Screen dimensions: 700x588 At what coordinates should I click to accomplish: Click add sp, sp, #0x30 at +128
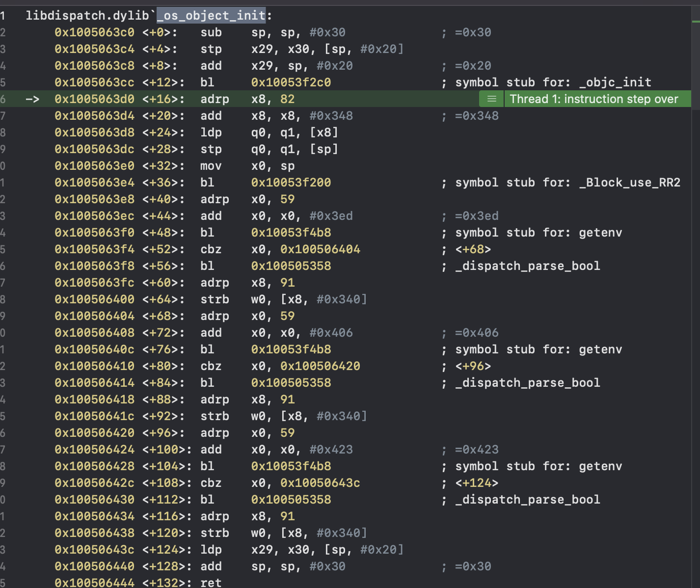[x=273, y=566]
